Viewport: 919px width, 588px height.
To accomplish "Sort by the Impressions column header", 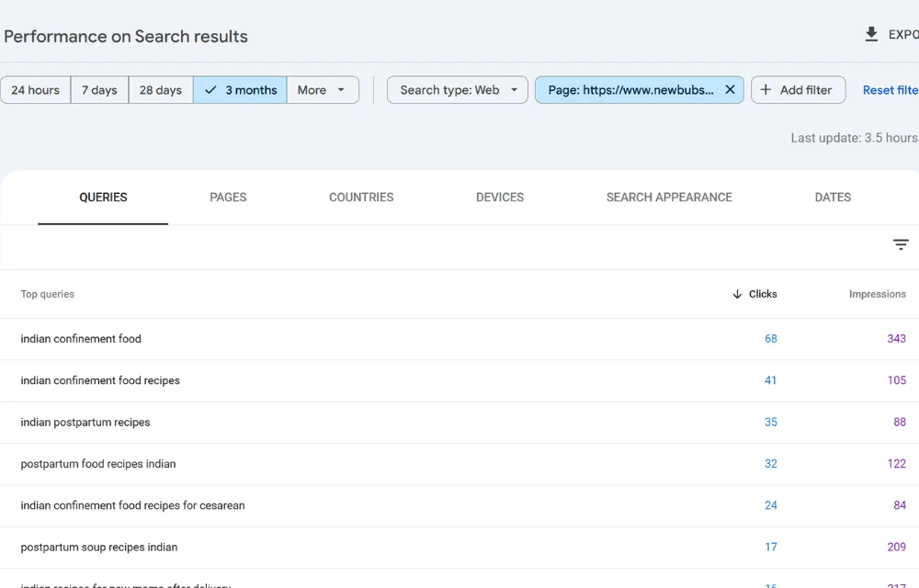I will pos(877,294).
